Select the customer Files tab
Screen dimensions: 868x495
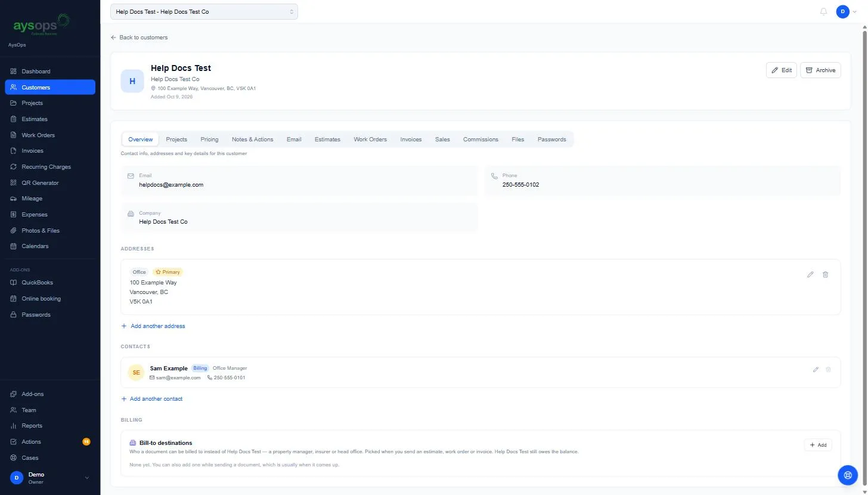tap(518, 140)
